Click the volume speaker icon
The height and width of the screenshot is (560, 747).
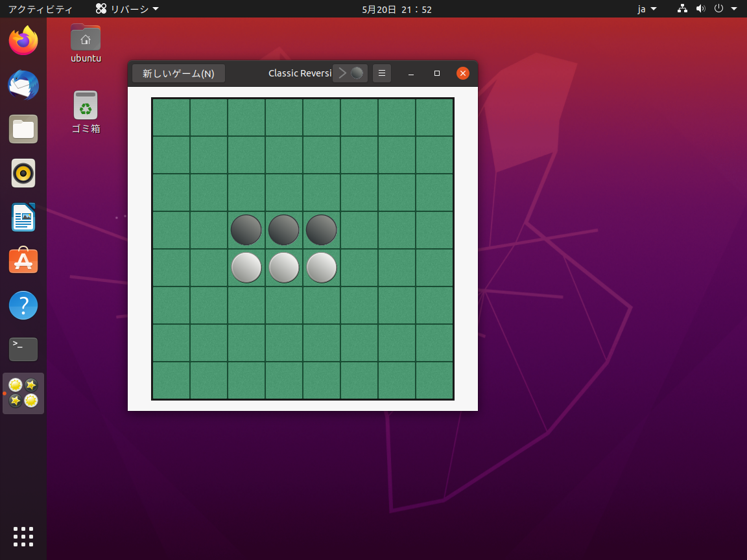pyautogui.click(x=700, y=8)
